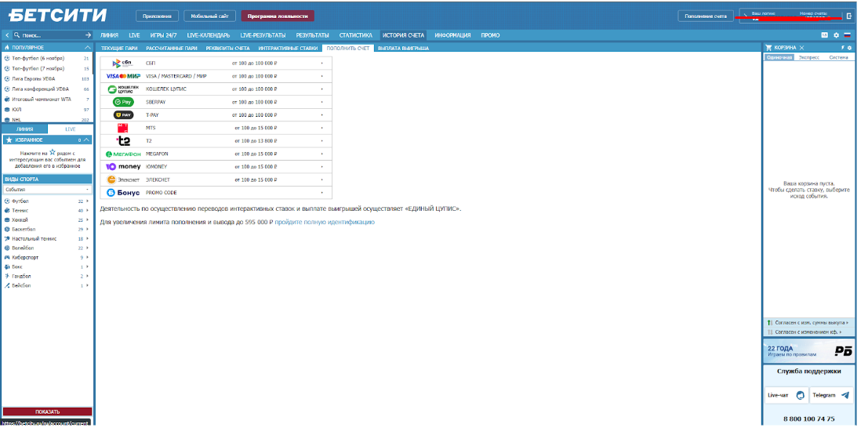
Task: Open betting slip settings gear in Корзина panel
Action: [849, 49]
